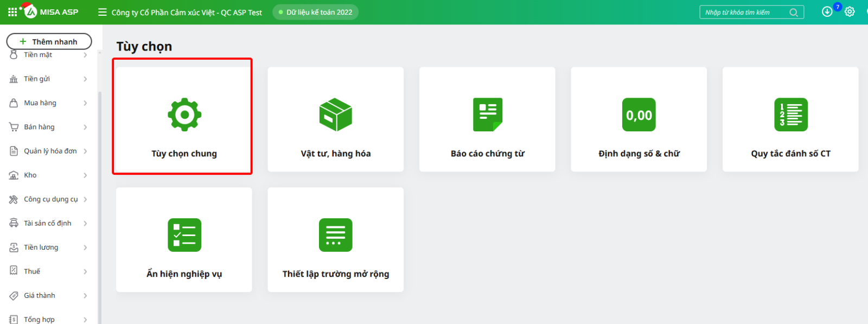Click the Báo cáo chứng từ document icon
Viewport: 868px width, 324px height.
point(487,115)
